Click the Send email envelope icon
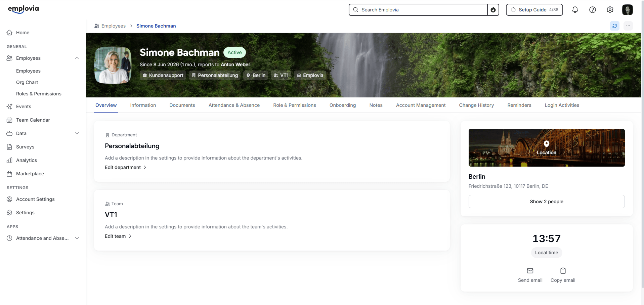Screen dimensions: 644x305 click(x=530, y=271)
